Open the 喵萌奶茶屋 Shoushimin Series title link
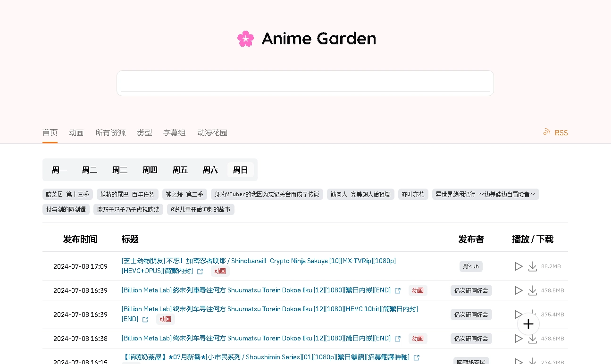The width and height of the screenshot is (611, 364). pyautogui.click(x=266, y=357)
